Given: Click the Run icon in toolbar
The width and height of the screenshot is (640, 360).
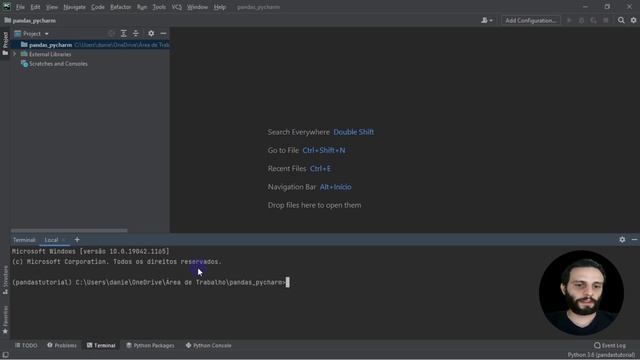Looking at the screenshot, I should tap(569, 20).
